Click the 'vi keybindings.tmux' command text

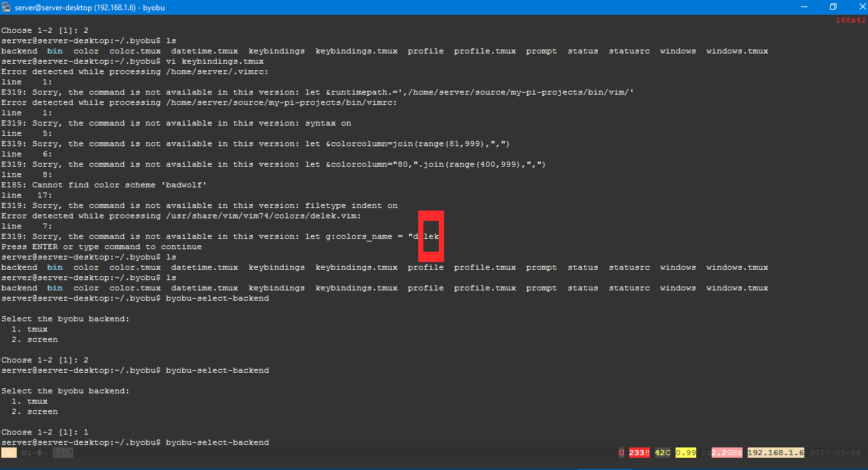click(x=215, y=61)
